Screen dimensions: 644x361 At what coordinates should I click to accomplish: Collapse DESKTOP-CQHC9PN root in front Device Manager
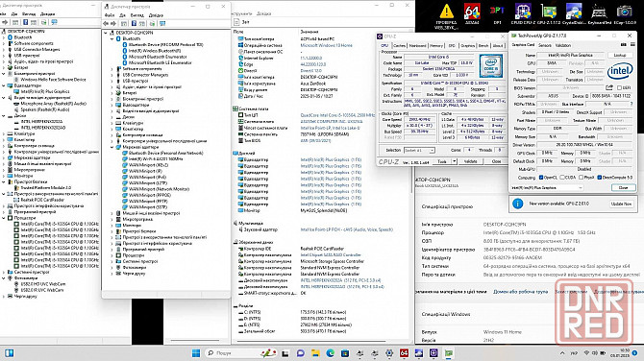106,33
